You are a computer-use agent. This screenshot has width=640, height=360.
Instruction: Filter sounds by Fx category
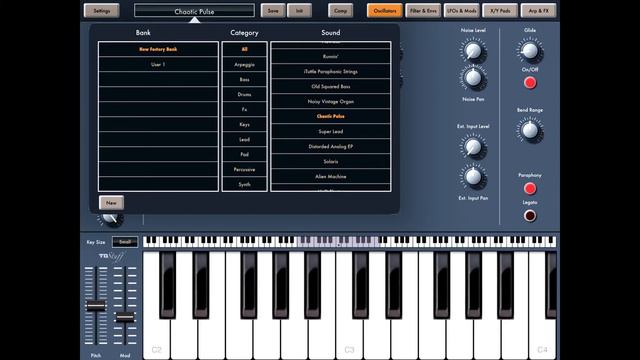pos(244,109)
